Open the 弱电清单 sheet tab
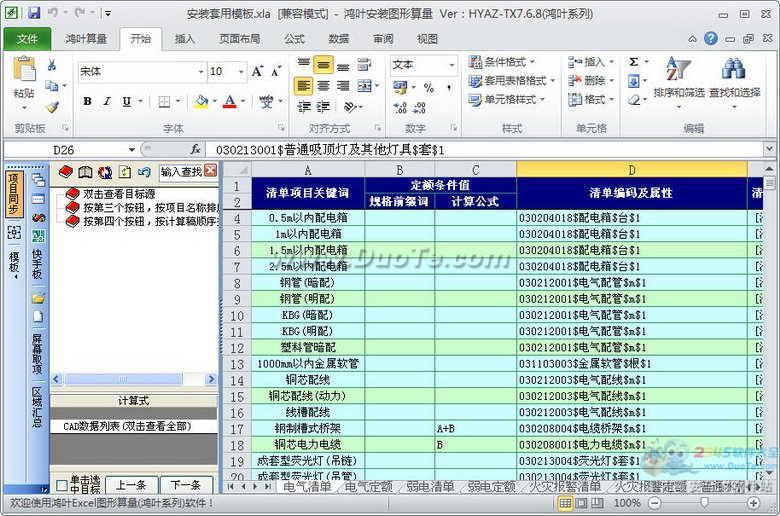 434,487
